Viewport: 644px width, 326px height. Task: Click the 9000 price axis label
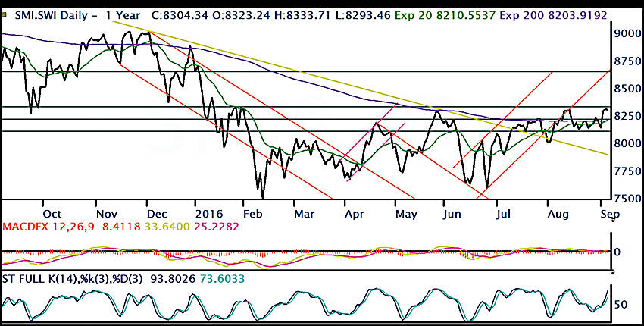[626, 33]
